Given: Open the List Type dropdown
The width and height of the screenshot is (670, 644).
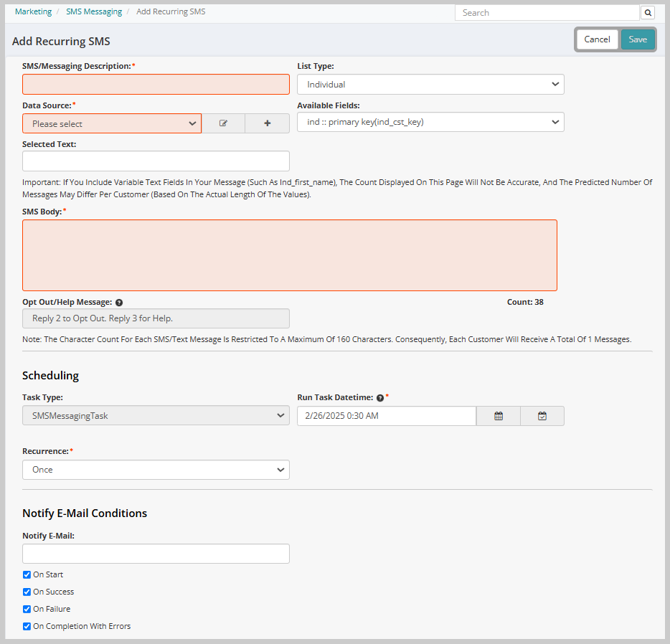Looking at the screenshot, I should 430,85.
